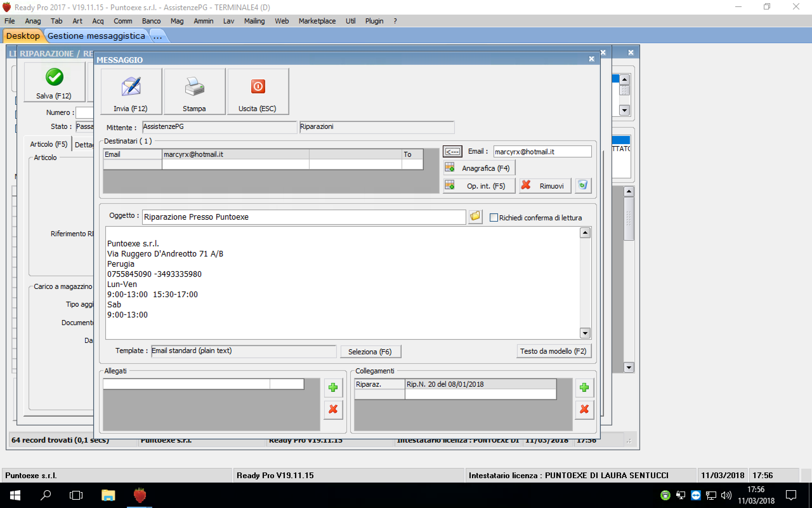Click Rimuovi to remove recipient
The width and height of the screenshot is (812, 508).
point(545,186)
